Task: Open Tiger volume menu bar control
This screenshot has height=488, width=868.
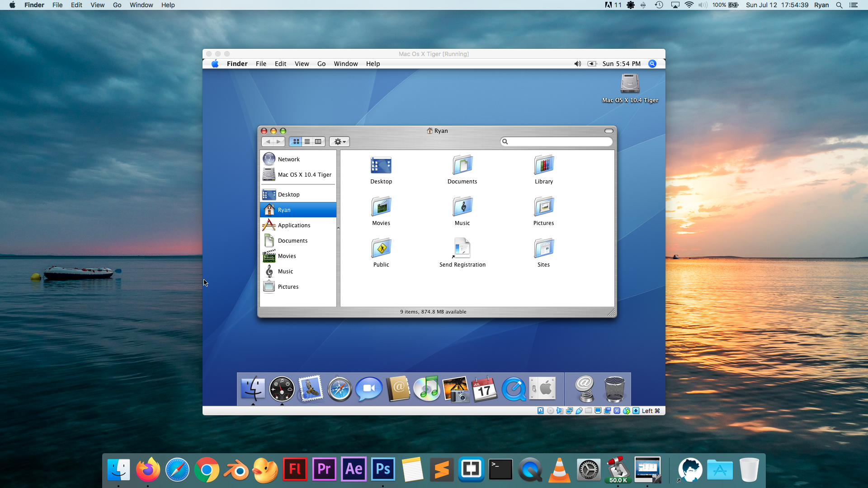Action: click(577, 64)
